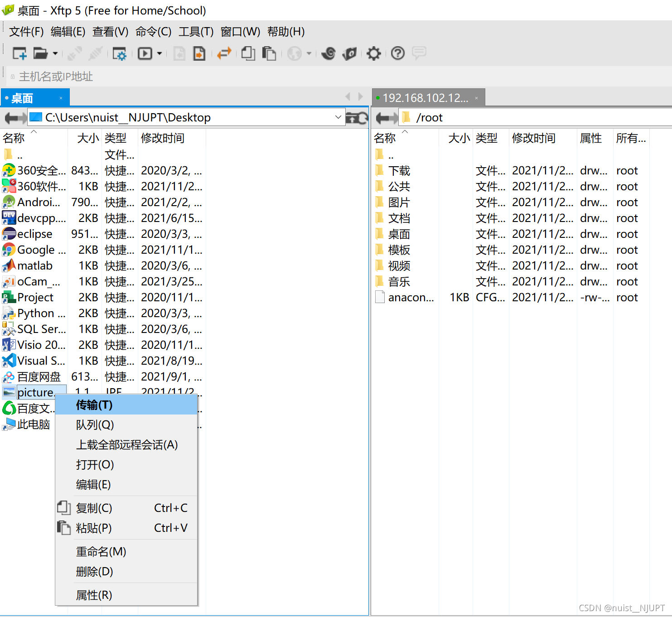Viewport: 672px width, 617px height.
Task: Open the 帮助(H) menu
Action: (286, 32)
